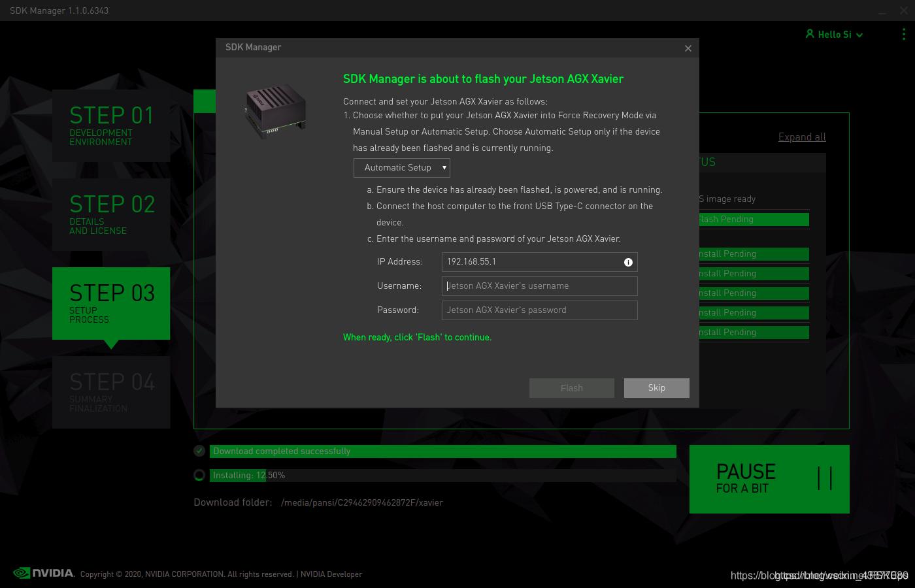Click the installing progress spinner icon
915x588 pixels.
pyautogui.click(x=199, y=475)
